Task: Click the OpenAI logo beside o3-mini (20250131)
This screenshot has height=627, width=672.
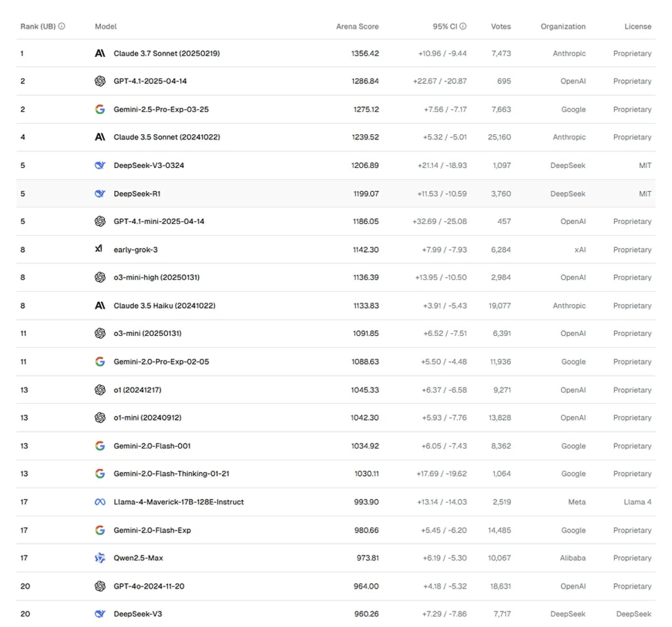Action: 100,333
